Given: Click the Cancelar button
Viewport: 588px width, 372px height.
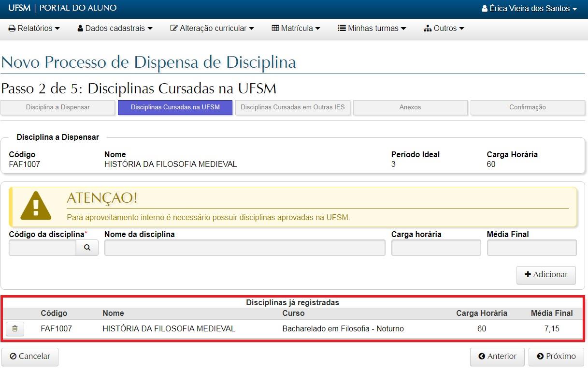Looking at the screenshot, I should coord(30,357).
